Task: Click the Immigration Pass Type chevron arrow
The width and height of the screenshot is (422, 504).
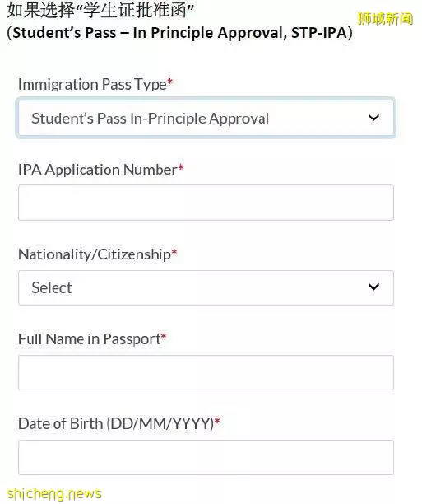Action: [373, 118]
